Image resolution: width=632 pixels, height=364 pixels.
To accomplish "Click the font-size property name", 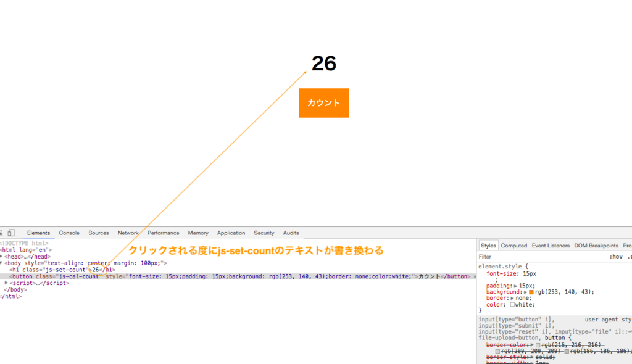I will [x=501, y=274].
